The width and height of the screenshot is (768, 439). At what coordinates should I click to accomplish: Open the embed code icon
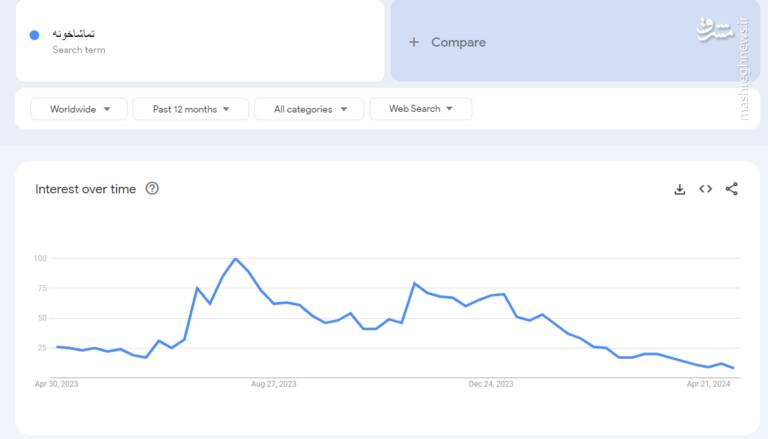(x=706, y=189)
